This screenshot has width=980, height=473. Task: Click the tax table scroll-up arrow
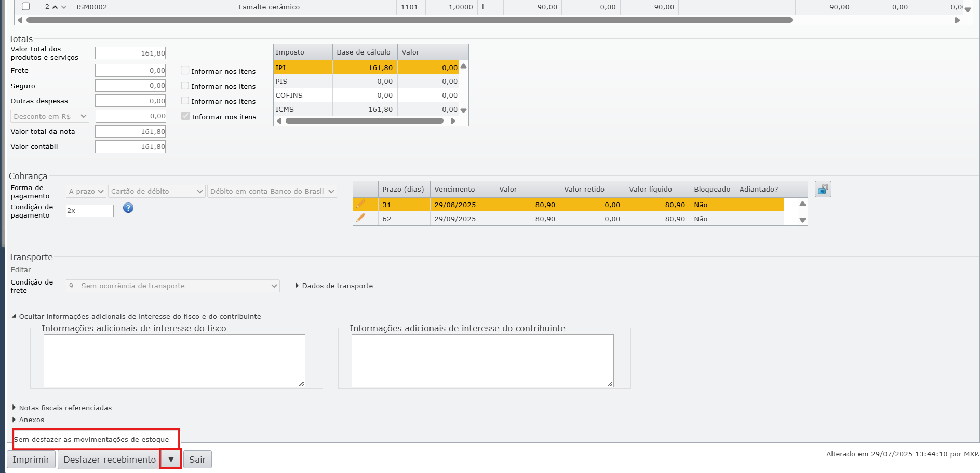[464, 66]
